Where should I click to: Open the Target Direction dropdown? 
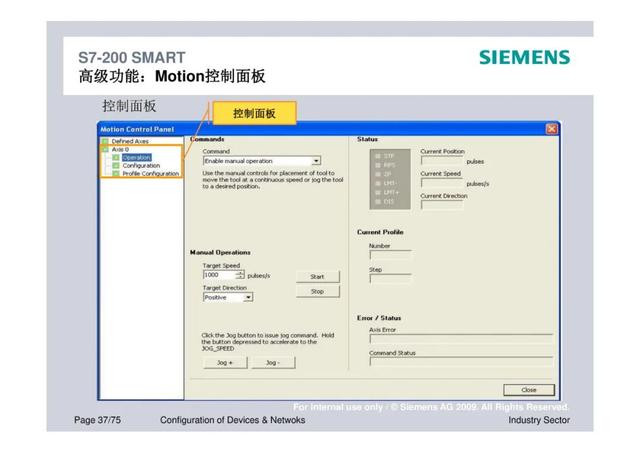pyautogui.click(x=248, y=297)
